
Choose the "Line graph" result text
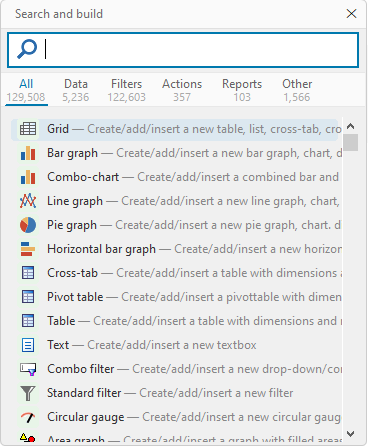pos(75,201)
